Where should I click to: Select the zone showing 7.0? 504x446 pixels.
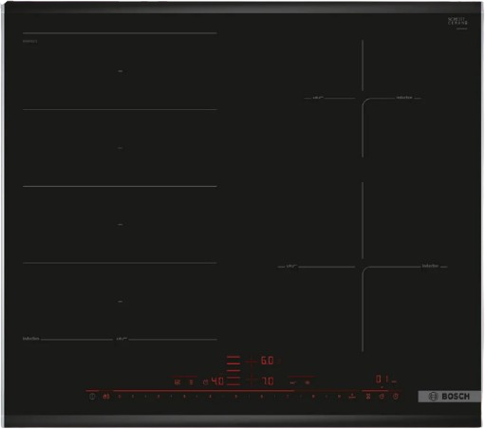[x=268, y=381]
